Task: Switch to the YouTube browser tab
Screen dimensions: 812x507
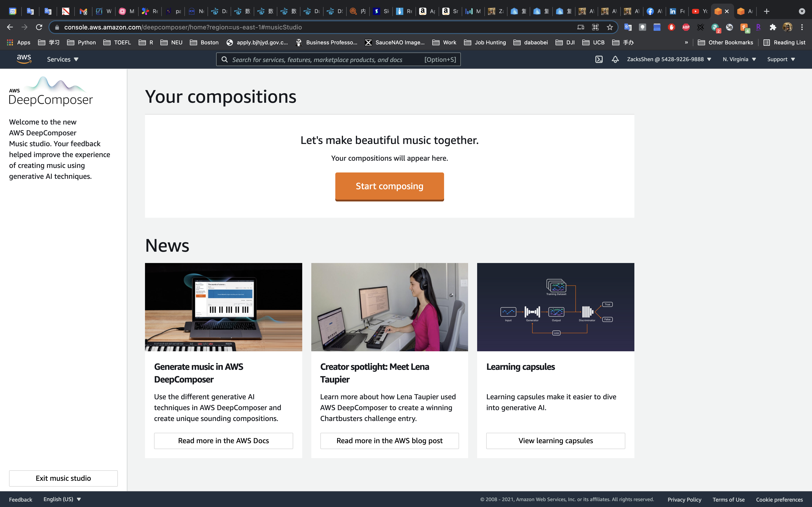Action: coord(700,11)
